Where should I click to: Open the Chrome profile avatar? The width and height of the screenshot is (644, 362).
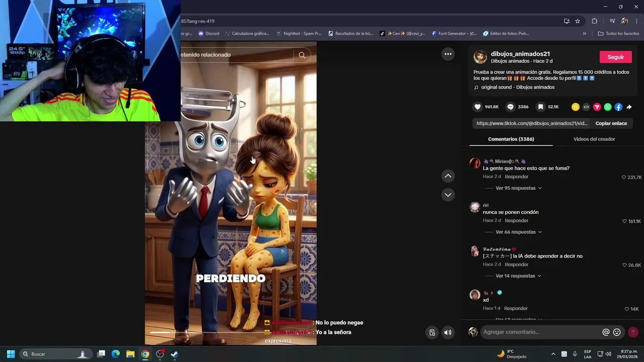[624, 21]
